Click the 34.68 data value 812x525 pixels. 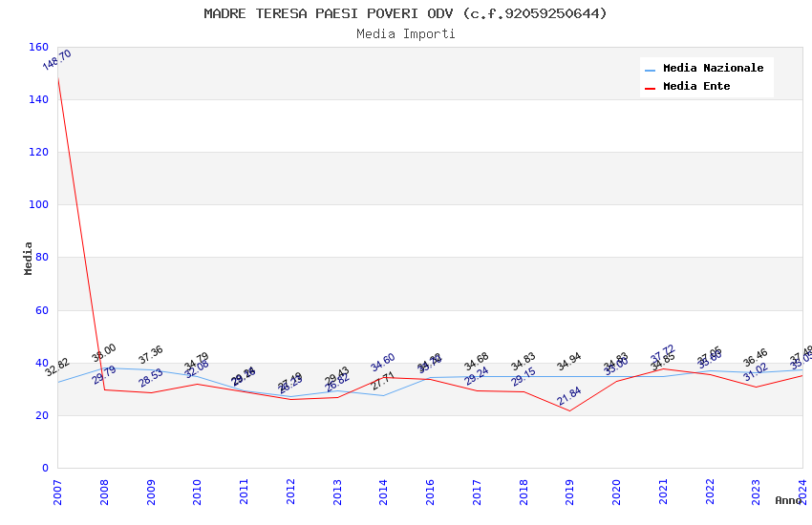(x=477, y=362)
